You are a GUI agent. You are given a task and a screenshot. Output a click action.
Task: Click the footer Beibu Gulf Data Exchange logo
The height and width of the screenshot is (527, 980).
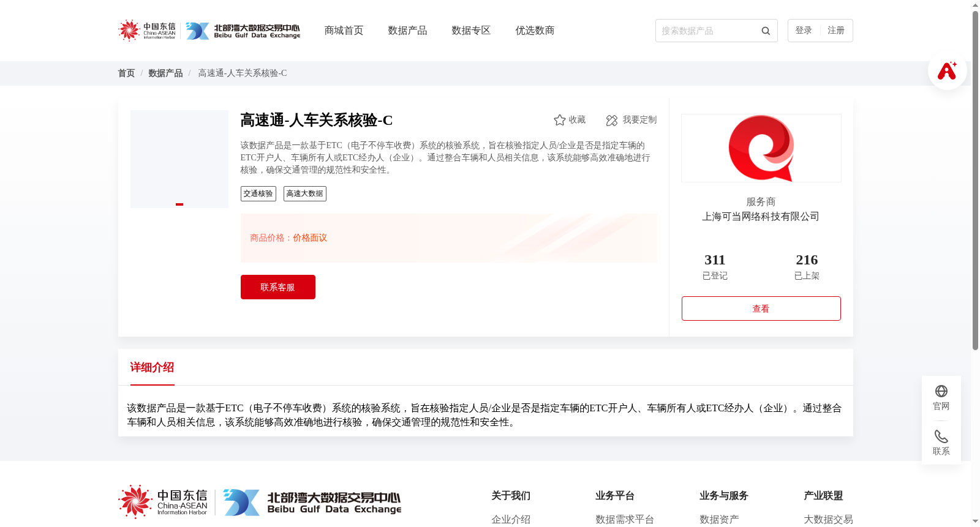pyautogui.click(x=312, y=503)
